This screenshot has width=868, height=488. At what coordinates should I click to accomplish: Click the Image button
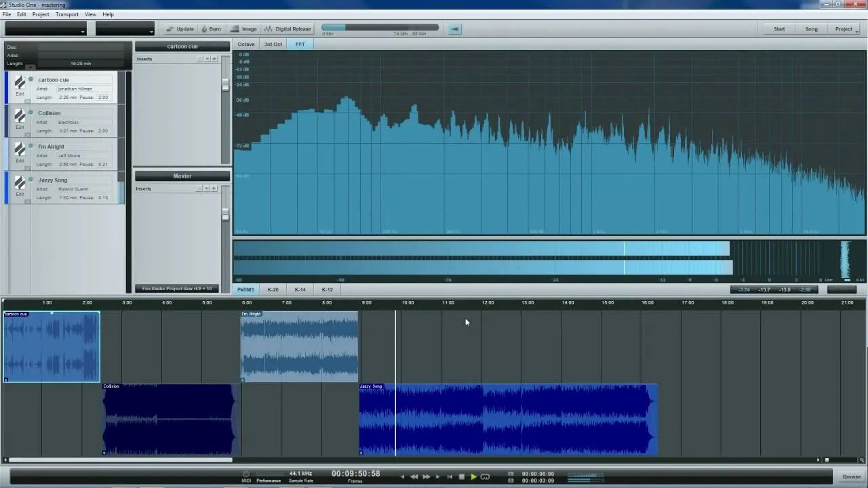coord(244,29)
